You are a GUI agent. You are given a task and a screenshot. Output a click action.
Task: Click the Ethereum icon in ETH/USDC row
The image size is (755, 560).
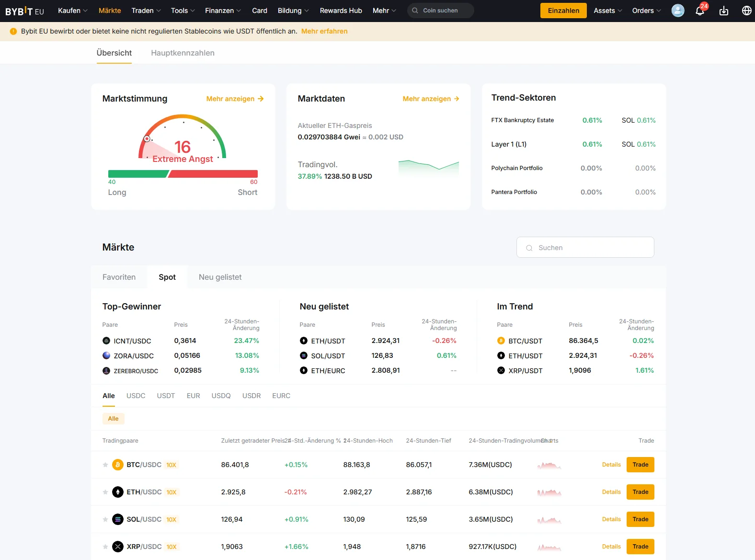[x=118, y=492]
